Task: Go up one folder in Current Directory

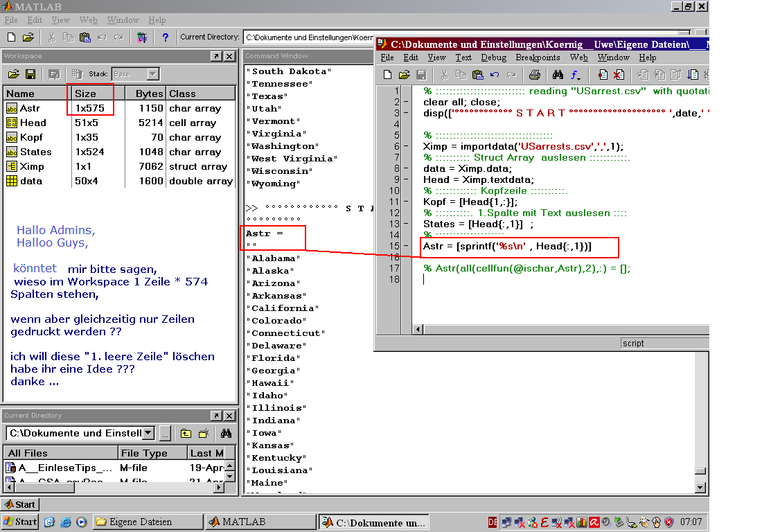Action: (186, 434)
